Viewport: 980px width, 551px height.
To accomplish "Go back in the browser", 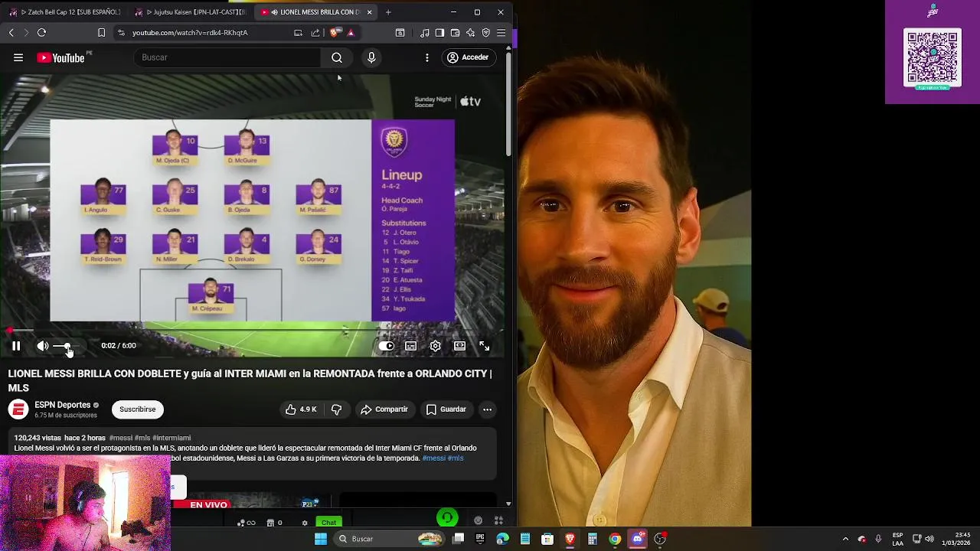I will tap(11, 33).
